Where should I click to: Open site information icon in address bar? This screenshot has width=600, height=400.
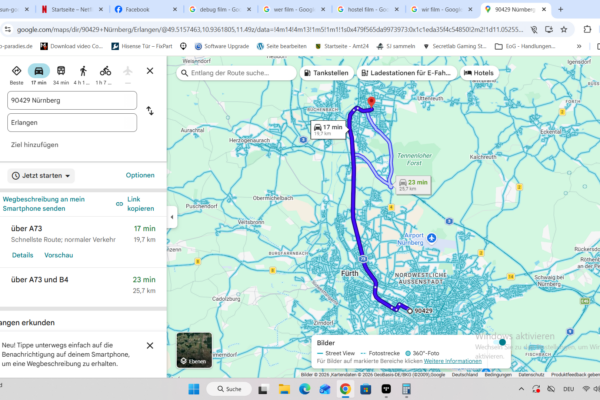click(x=8, y=29)
